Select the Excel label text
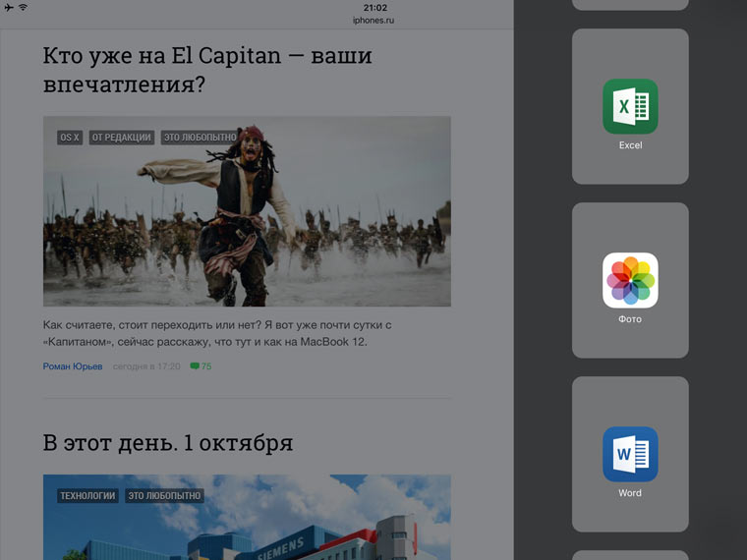747x560 pixels. 630,145
